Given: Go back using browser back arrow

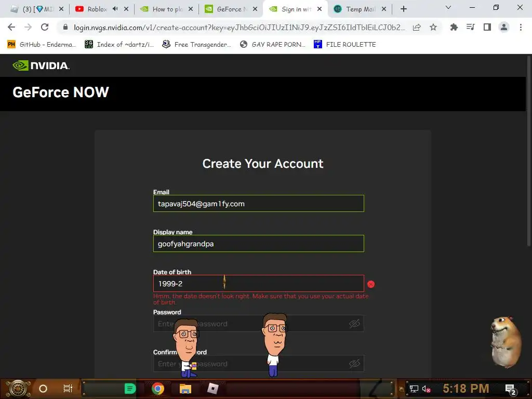Looking at the screenshot, I should point(11,27).
